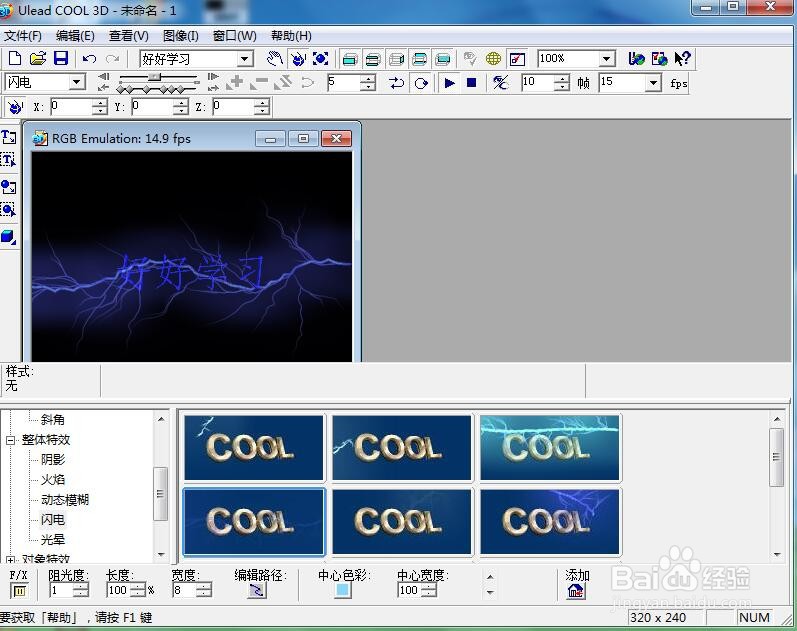Image resolution: width=797 pixels, height=631 pixels.
Task: Click the 阻光度 value field
Action: point(62,590)
